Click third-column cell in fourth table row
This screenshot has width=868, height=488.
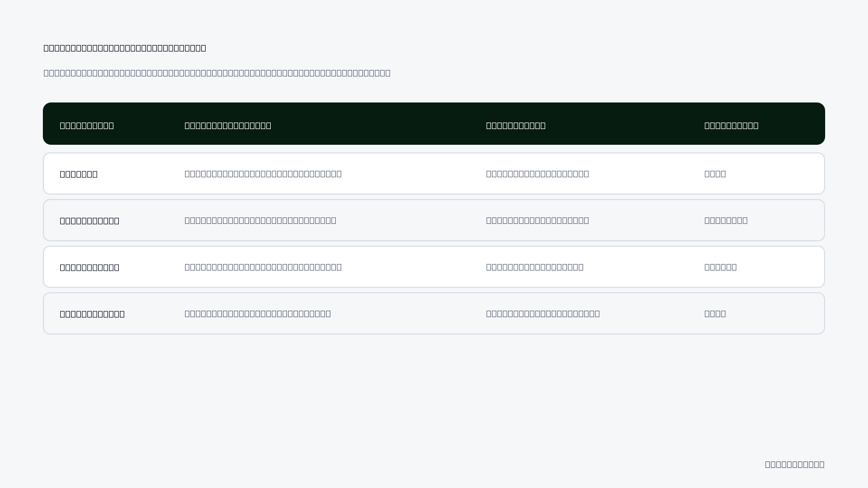coord(543,313)
